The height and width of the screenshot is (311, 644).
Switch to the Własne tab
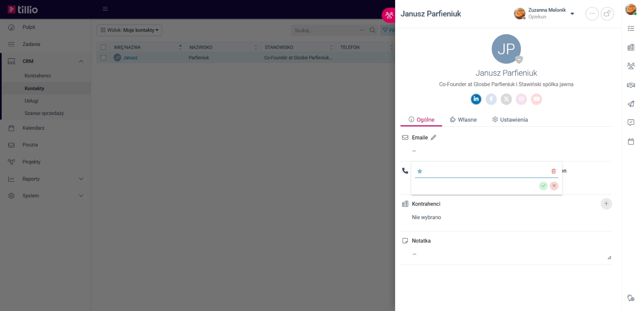(463, 120)
